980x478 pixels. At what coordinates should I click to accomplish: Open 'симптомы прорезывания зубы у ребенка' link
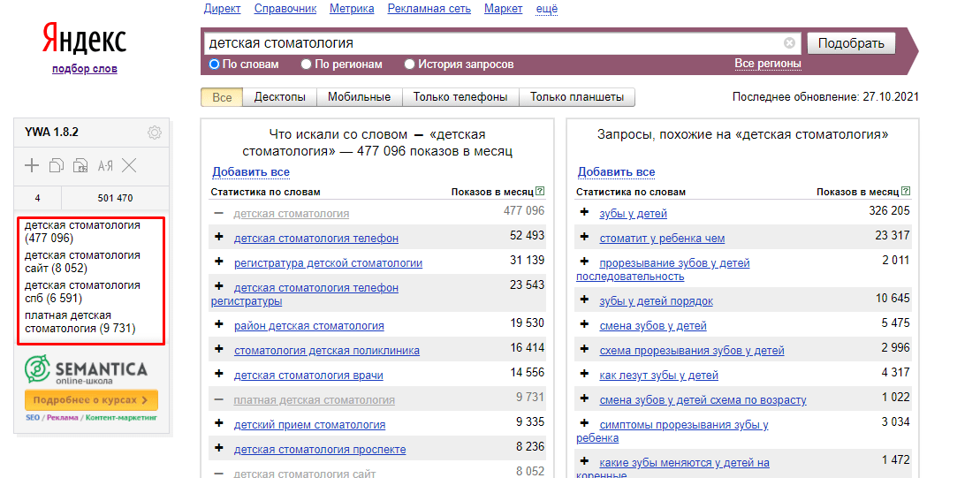point(672,431)
